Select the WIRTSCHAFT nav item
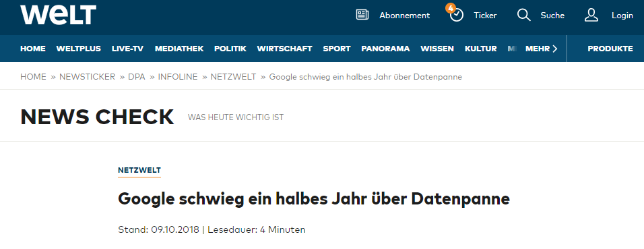 [x=285, y=49]
